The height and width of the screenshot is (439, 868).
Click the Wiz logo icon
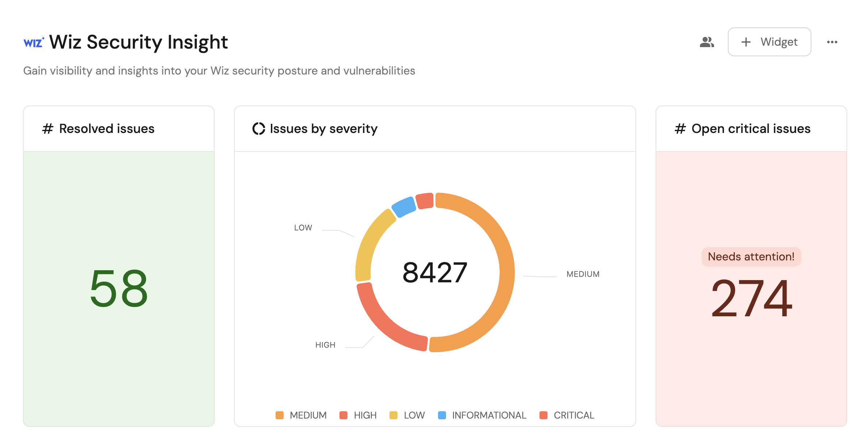pos(34,42)
